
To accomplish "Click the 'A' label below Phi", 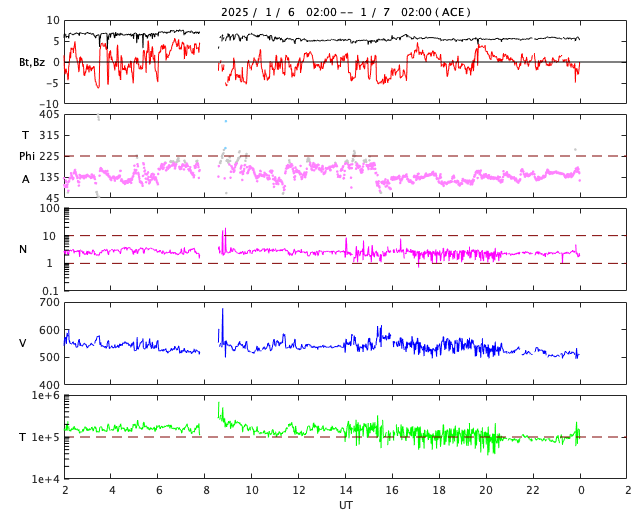I will click(26, 179).
